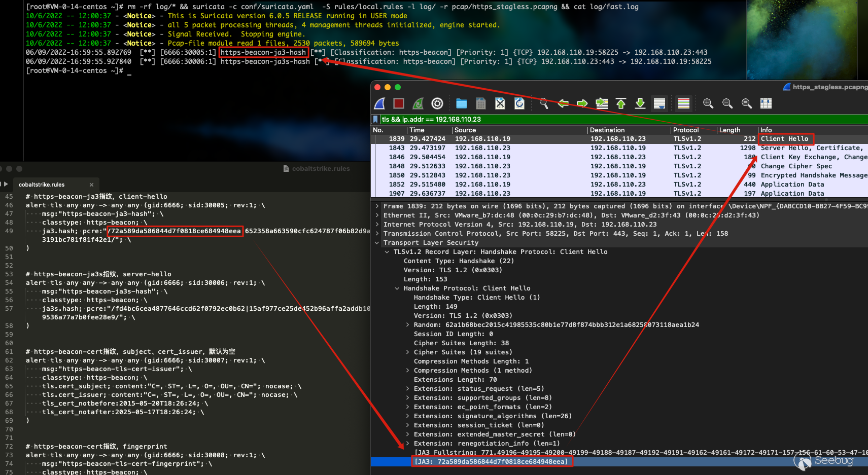Select the JA3 Fullstring line

(619, 453)
